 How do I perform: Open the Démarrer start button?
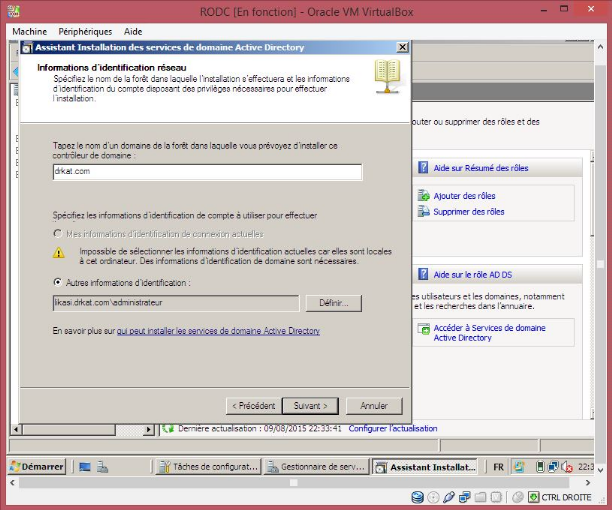pyautogui.click(x=38, y=466)
